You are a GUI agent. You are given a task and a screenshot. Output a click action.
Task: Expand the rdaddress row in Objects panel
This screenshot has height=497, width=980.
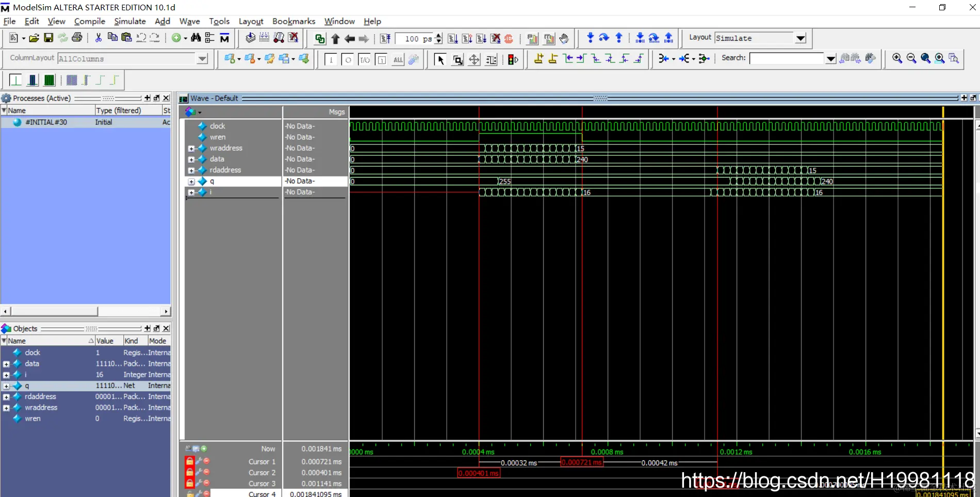(x=6, y=397)
